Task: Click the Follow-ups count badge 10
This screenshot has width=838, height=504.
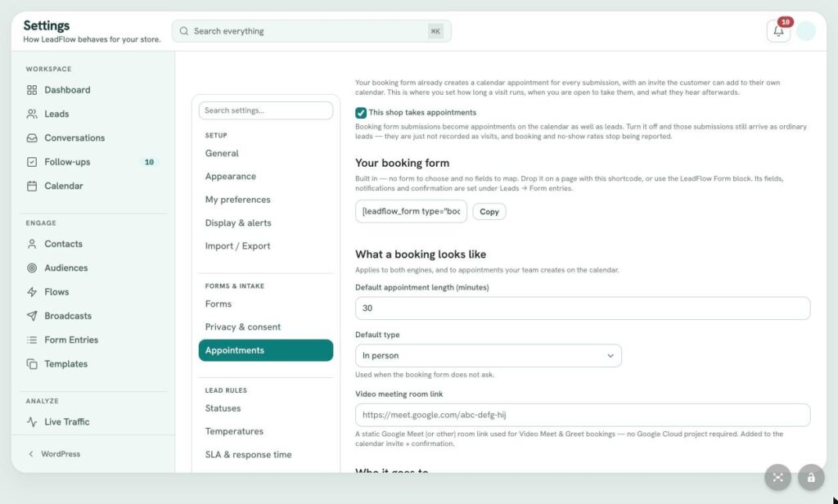Action: tap(149, 162)
